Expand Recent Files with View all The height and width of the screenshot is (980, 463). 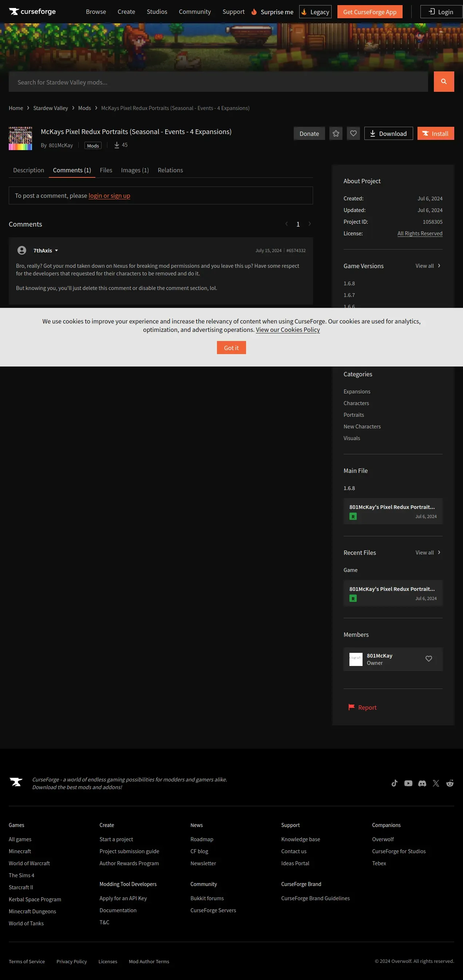[x=428, y=553]
